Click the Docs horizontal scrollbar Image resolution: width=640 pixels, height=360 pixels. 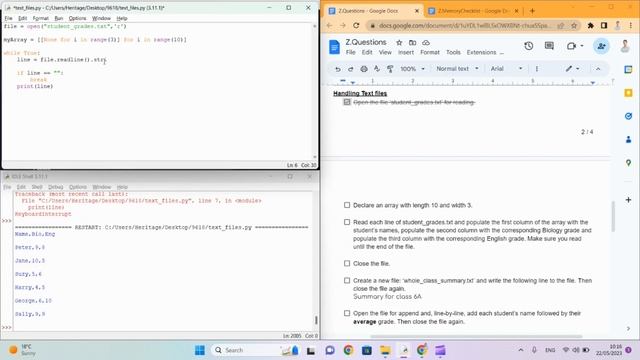click(476, 337)
